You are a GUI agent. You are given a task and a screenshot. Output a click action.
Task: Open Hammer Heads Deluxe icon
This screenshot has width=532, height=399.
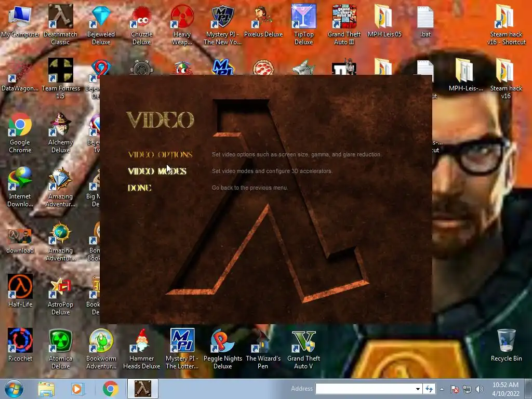point(141,349)
